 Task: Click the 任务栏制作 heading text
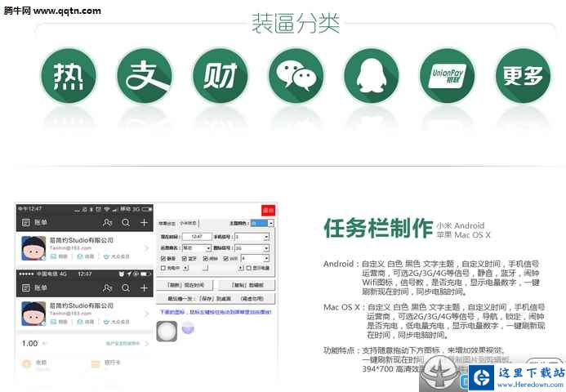(x=378, y=228)
